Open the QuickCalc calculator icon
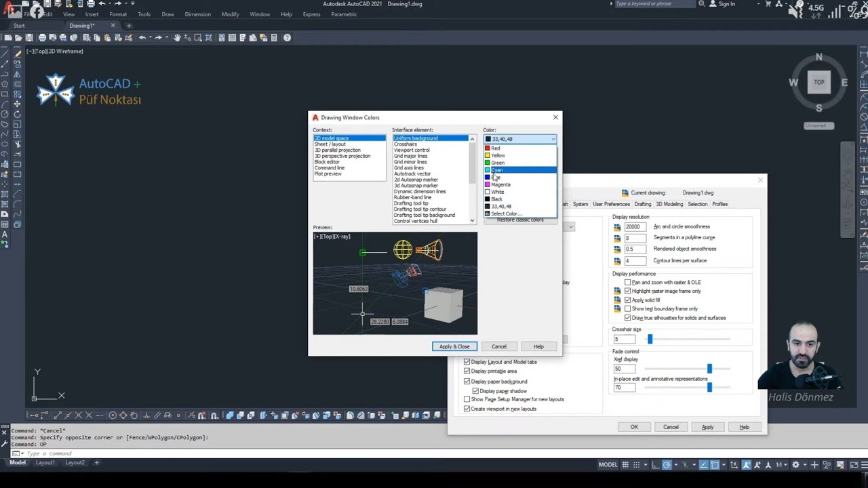Viewport: 868px width, 488px height. click(x=274, y=37)
